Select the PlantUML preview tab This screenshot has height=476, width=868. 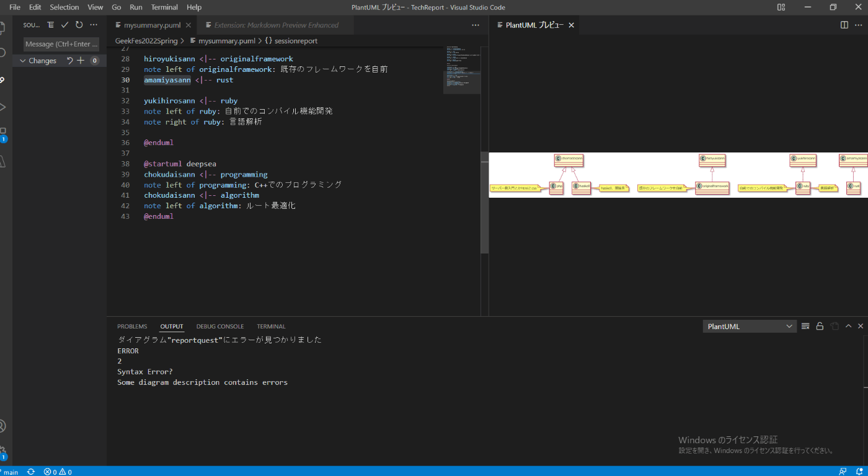(534, 25)
